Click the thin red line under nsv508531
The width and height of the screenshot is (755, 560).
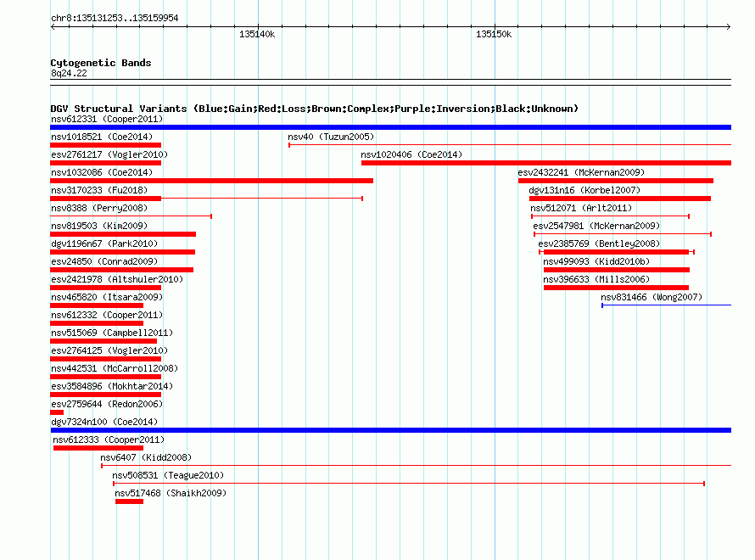409,484
